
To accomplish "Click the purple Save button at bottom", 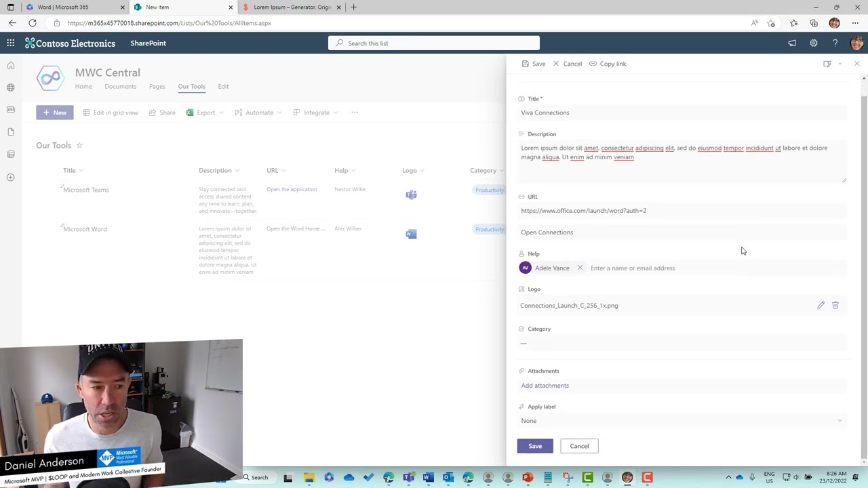I will 535,446.
